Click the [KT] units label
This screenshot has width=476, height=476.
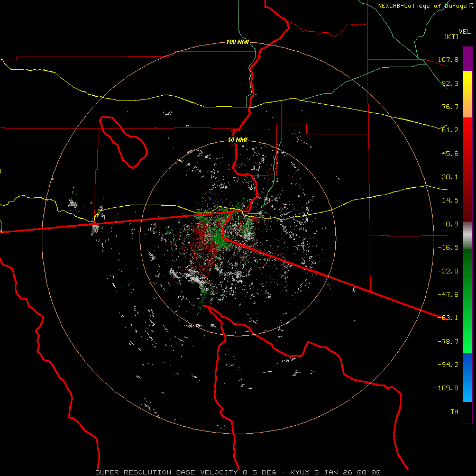pos(452,36)
